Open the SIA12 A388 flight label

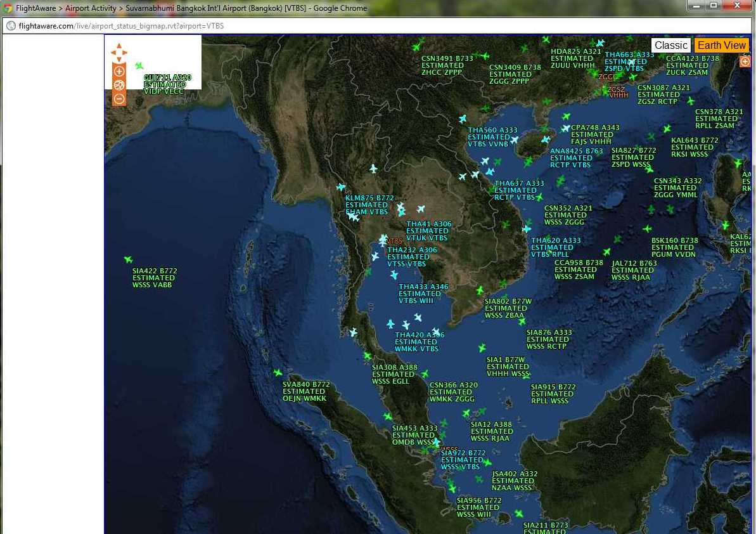click(x=491, y=431)
